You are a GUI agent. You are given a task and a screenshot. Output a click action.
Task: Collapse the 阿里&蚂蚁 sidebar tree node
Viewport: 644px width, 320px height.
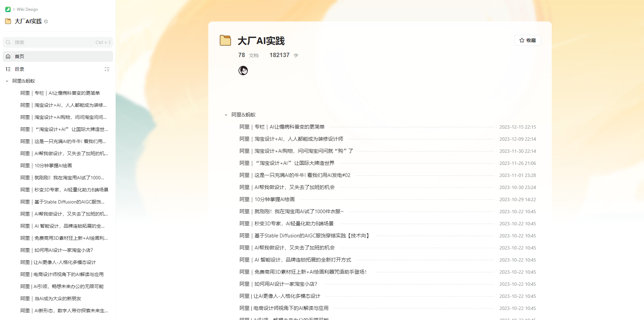pos(7,81)
